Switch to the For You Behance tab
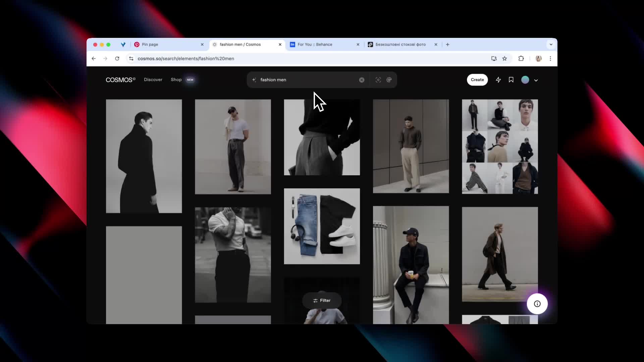644x362 pixels. 322,44
